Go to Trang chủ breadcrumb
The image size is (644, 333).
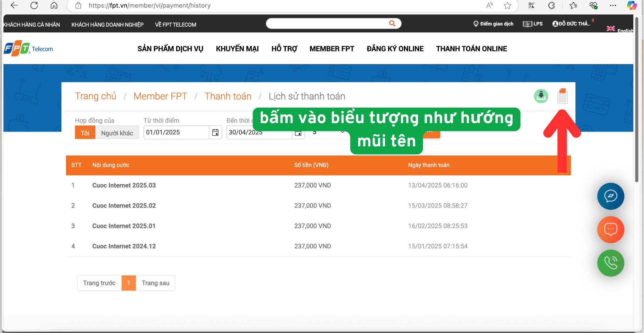click(96, 96)
